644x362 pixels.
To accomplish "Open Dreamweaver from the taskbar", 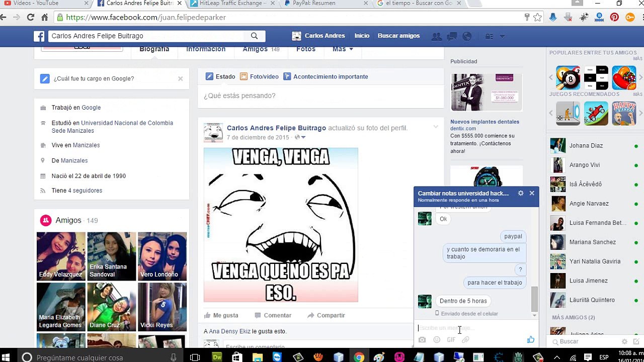I will coord(217,357).
